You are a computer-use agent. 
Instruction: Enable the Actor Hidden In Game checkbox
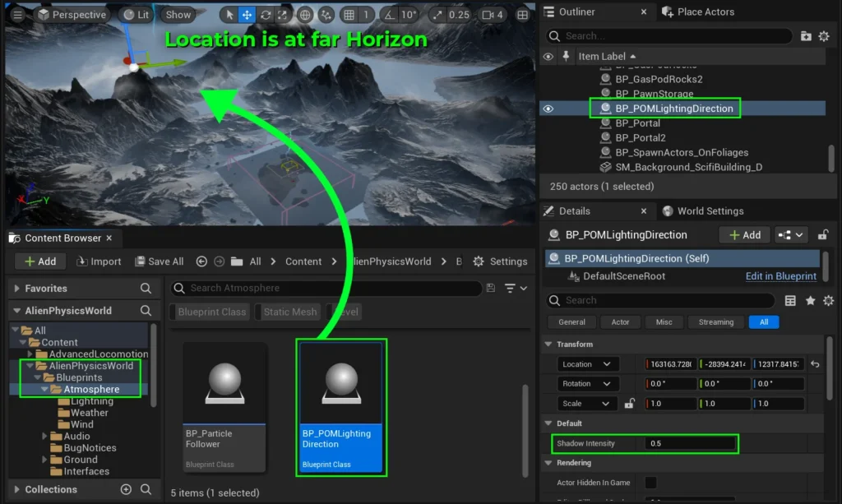(x=650, y=483)
